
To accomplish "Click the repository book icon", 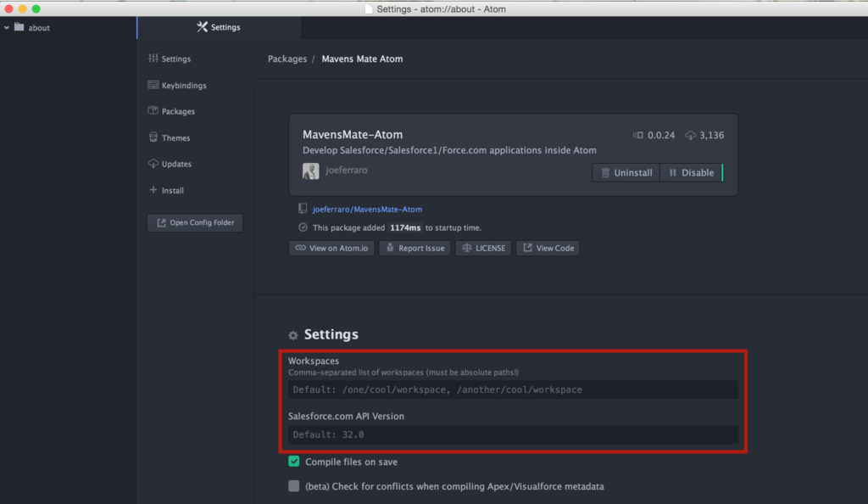I will pyautogui.click(x=303, y=209).
